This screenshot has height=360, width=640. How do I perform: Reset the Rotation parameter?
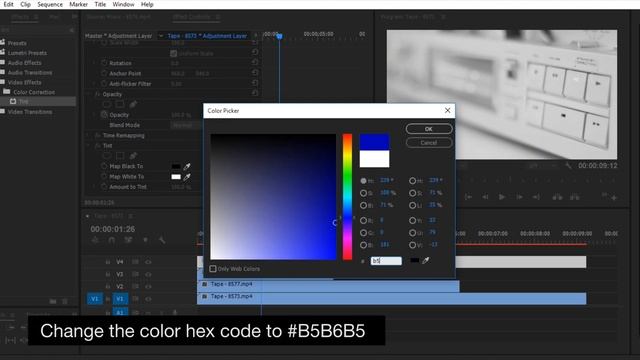click(255, 62)
